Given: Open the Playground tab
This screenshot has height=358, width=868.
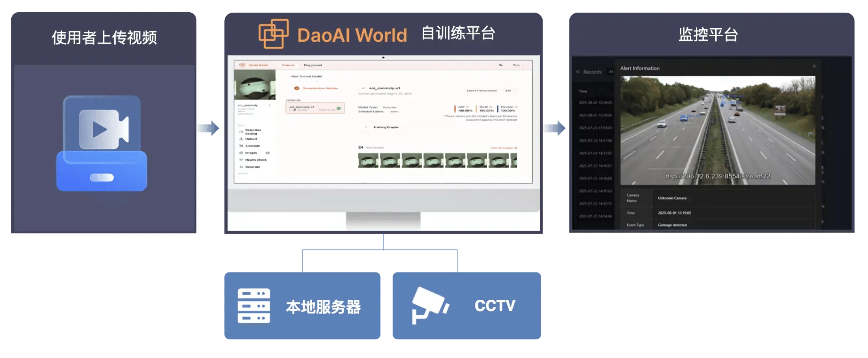Looking at the screenshot, I should [313, 65].
